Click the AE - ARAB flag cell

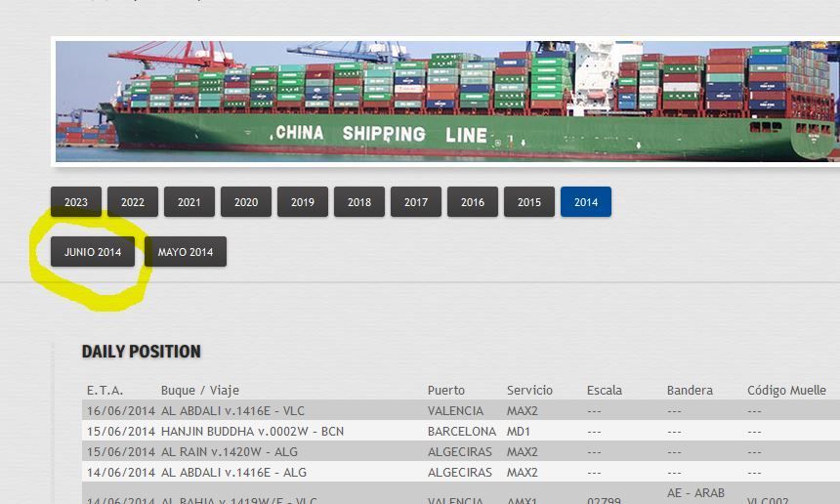(695, 492)
